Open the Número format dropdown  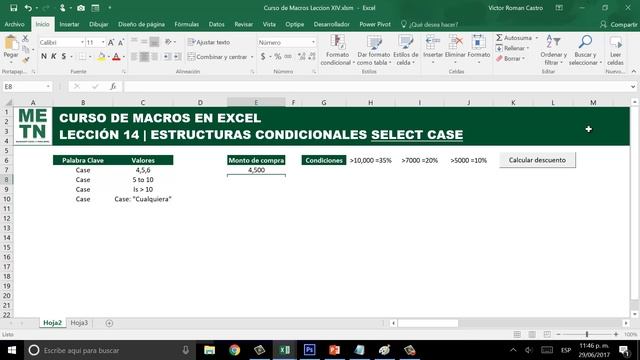pos(313,42)
